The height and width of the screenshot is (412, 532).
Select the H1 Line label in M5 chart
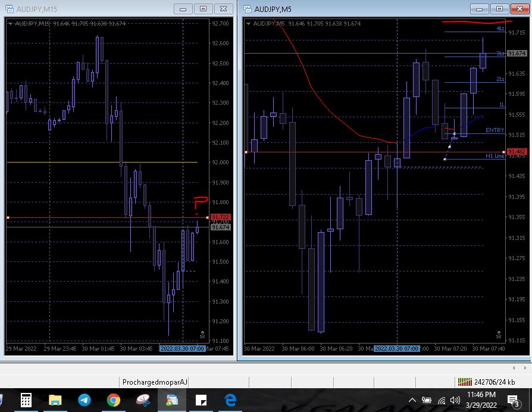coord(495,156)
